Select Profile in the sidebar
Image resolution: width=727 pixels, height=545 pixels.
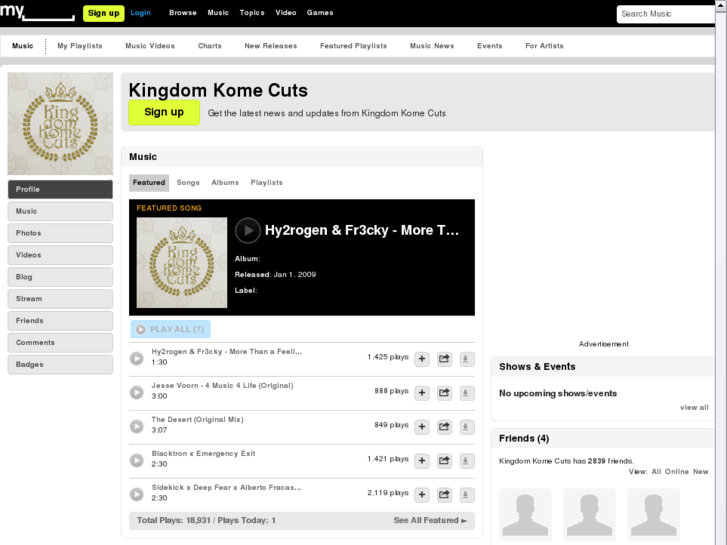60,189
